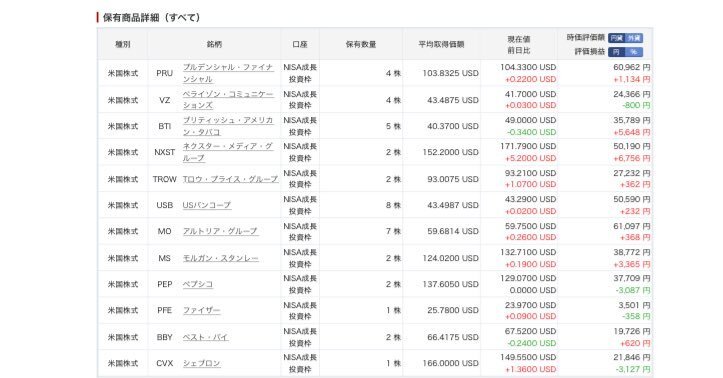Click average cost 166.0000 USD
Image resolution: width=723 pixels, height=378 pixels.
450,363
